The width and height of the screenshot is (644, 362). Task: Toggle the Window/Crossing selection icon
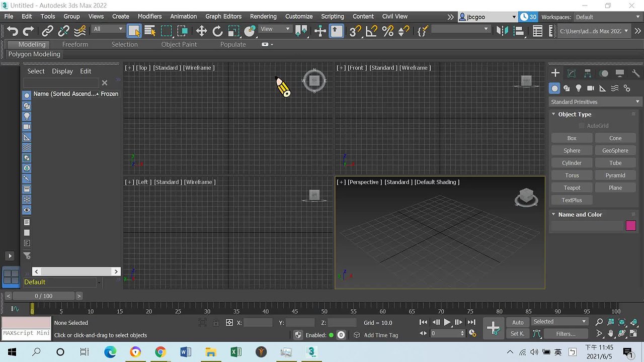[182, 31]
